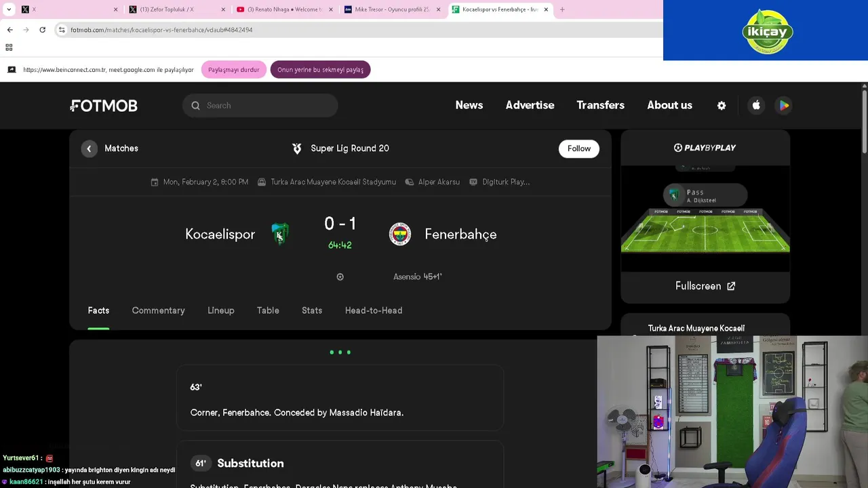Click the PLAYBYPLAY header logo
Screen dimensions: 868x488
coord(705,148)
